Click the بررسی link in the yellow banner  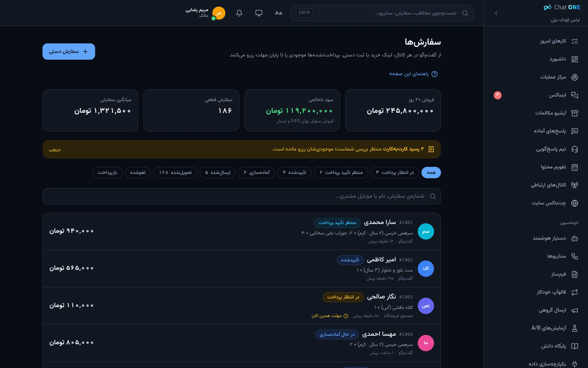pos(55,149)
